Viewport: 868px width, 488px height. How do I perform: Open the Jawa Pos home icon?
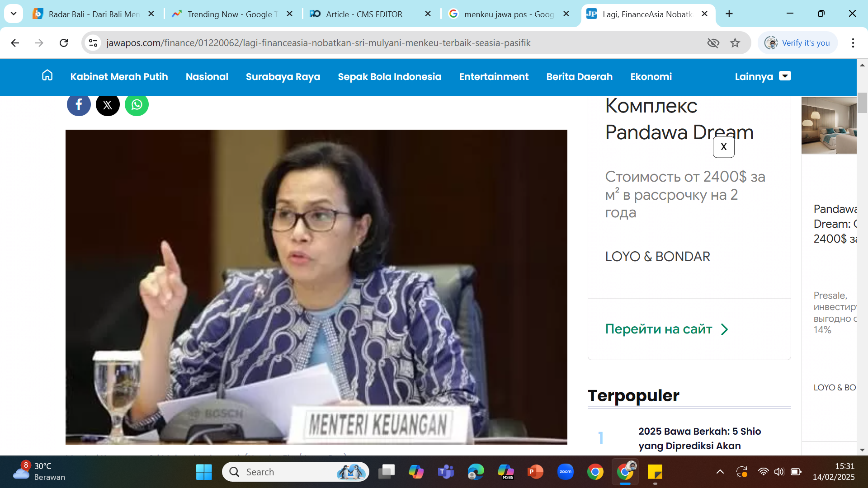tap(47, 75)
